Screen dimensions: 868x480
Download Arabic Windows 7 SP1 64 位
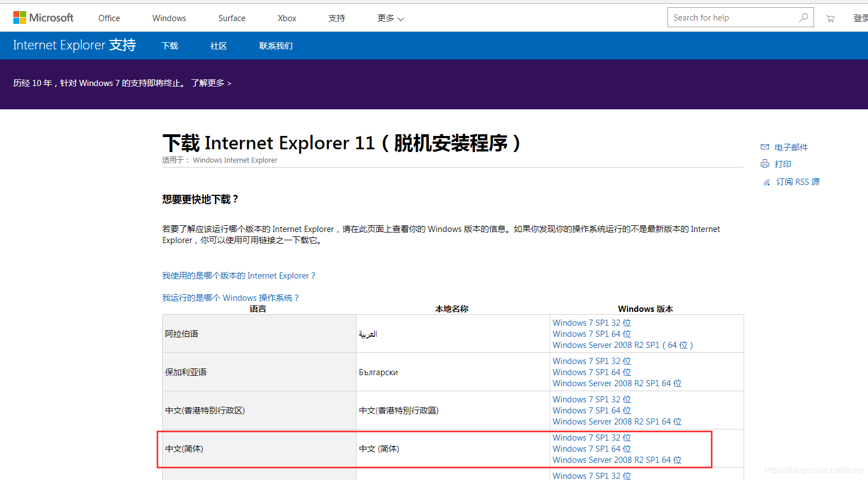(591, 334)
